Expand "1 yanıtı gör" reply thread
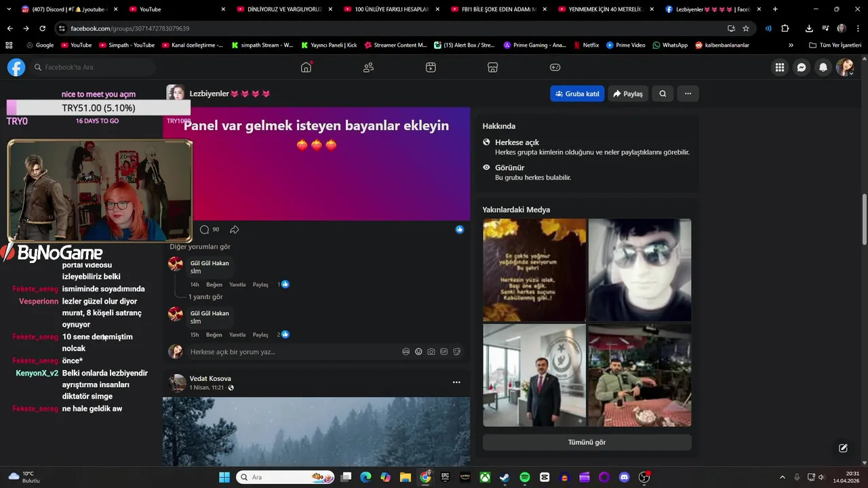The height and width of the screenshot is (488, 868). (205, 297)
